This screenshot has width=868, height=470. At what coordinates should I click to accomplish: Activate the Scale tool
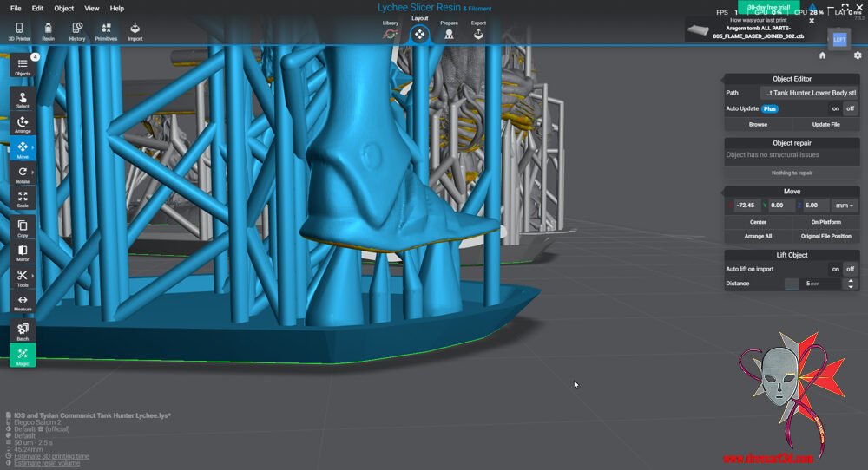pos(23,199)
